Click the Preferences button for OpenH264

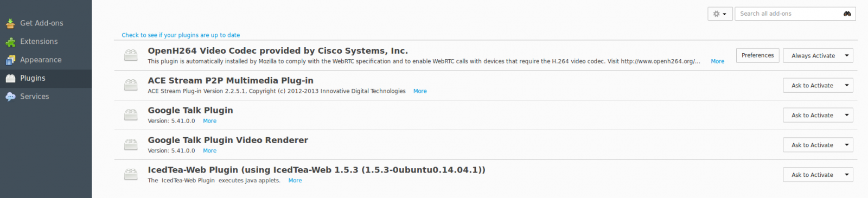757,55
